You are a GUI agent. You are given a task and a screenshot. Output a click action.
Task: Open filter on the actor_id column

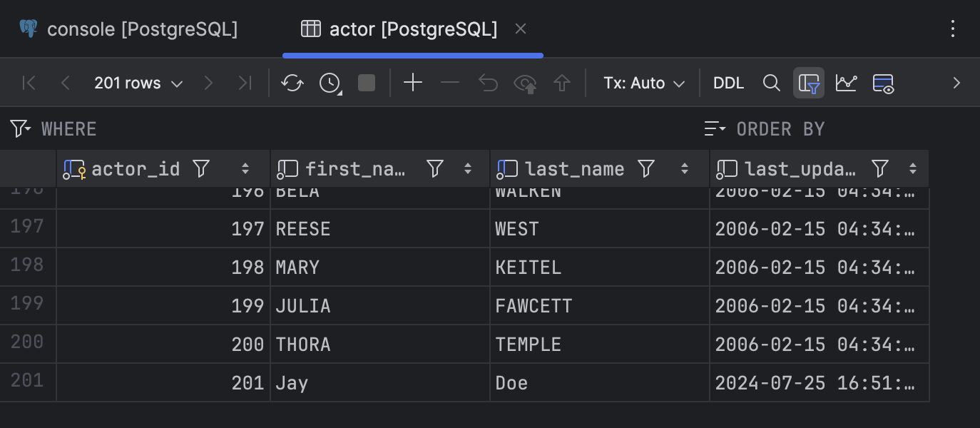(200, 168)
